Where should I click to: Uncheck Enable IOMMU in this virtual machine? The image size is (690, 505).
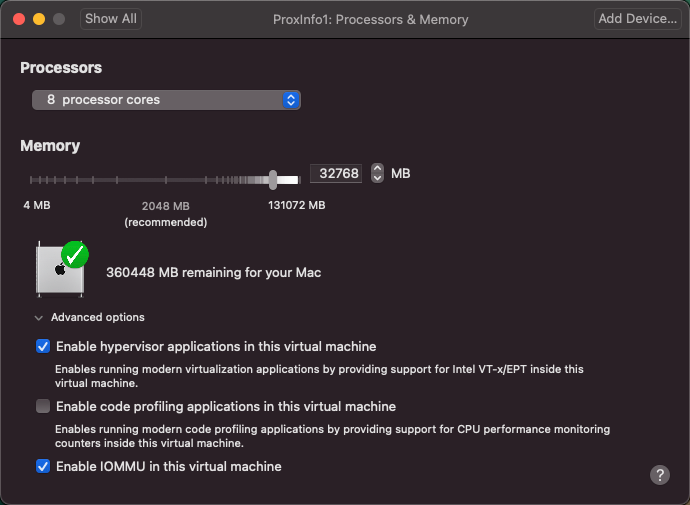[x=43, y=466]
